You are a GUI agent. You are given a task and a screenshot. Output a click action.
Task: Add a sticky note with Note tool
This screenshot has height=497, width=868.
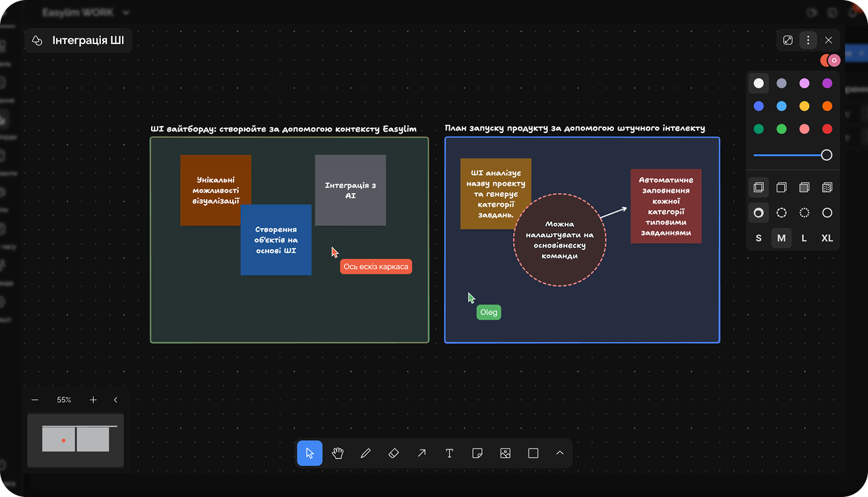(478, 453)
